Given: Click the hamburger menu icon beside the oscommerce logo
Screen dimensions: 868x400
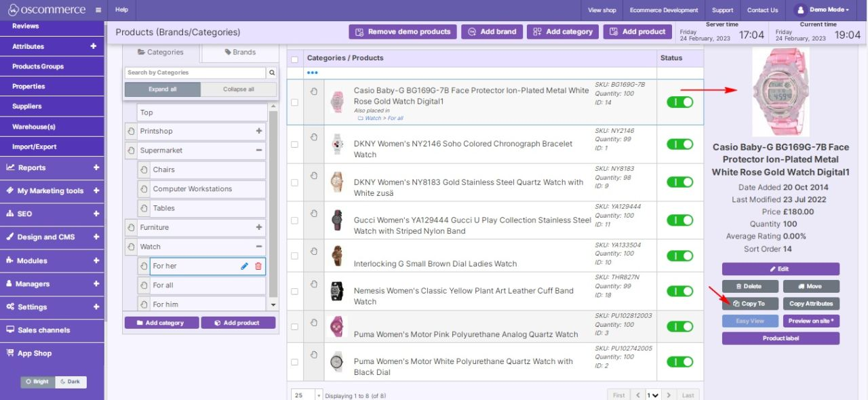Looking at the screenshot, I should coord(98,10).
